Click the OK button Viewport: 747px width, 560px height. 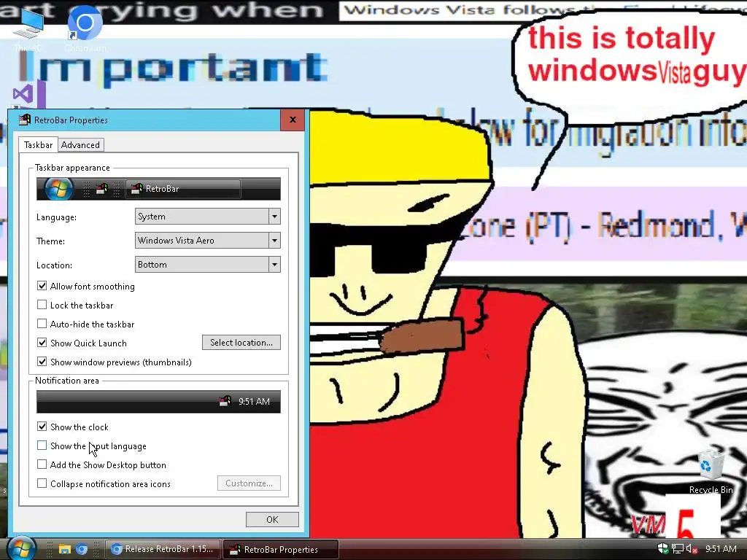click(272, 519)
